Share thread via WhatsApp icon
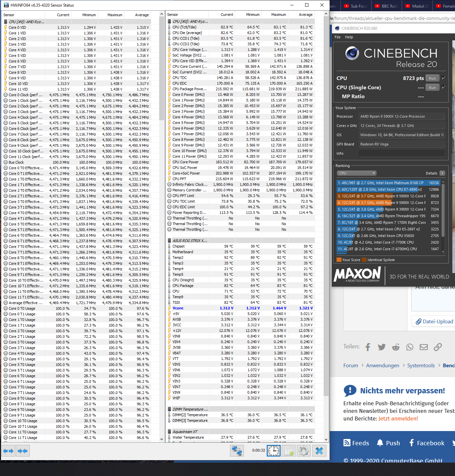 tap(410, 347)
